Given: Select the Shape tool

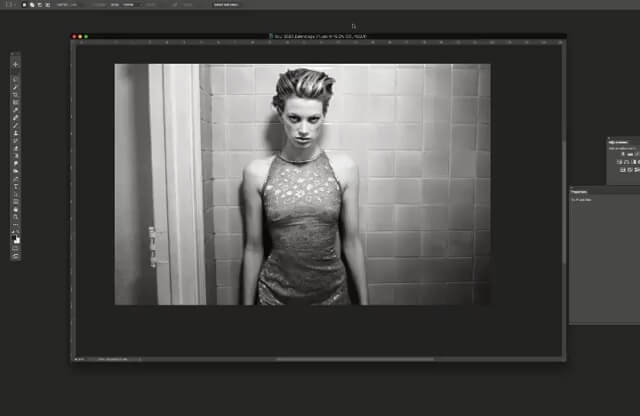Looking at the screenshot, I should click(16, 200).
